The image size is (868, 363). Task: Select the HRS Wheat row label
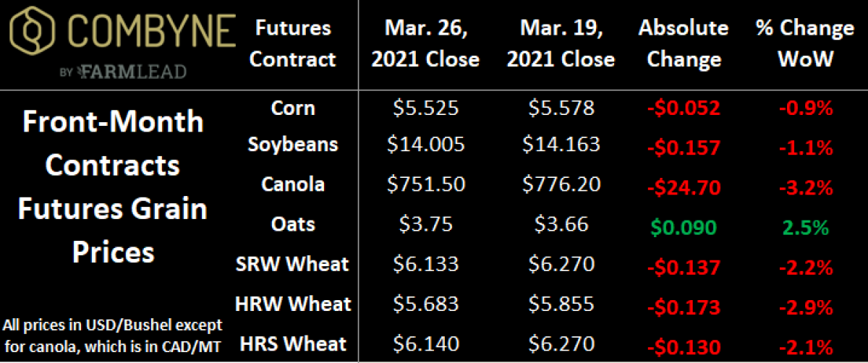point(294,343)
